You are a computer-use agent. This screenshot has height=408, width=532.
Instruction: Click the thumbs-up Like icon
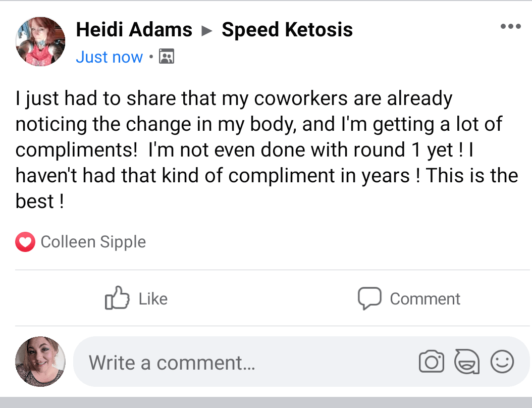[117, 298]
